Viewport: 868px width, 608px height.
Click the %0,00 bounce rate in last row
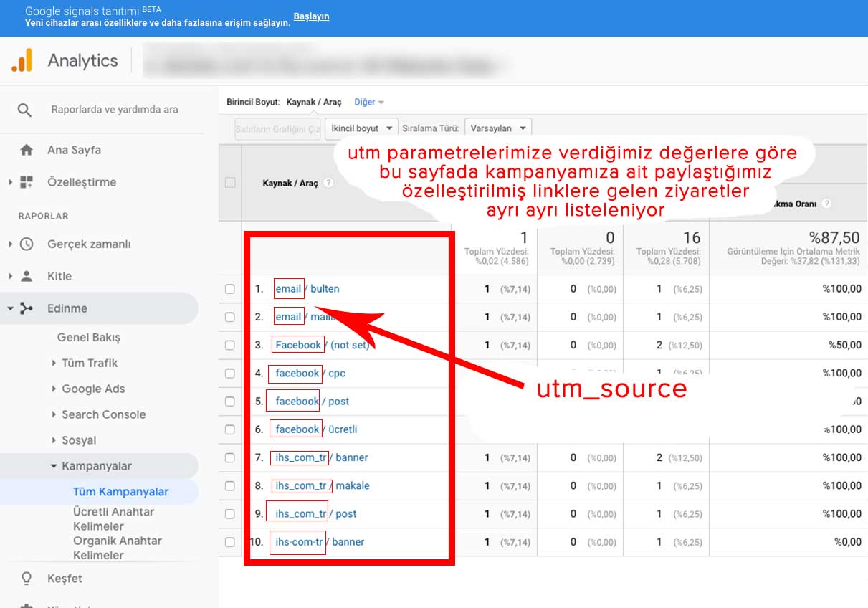(848, 542)
